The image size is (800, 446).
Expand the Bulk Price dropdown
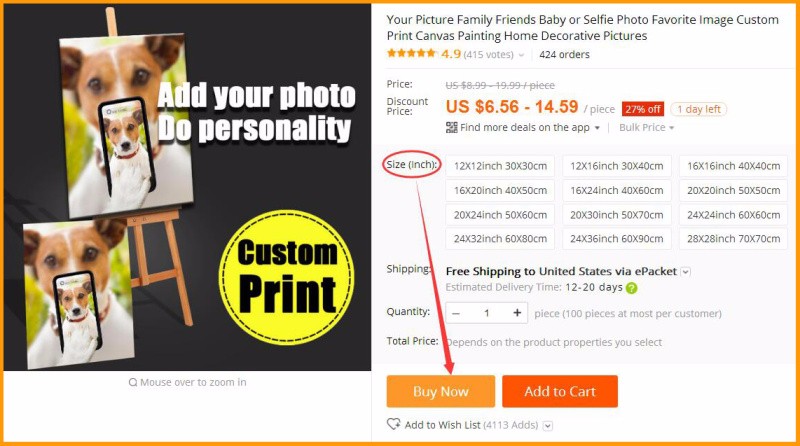(646, 128)
